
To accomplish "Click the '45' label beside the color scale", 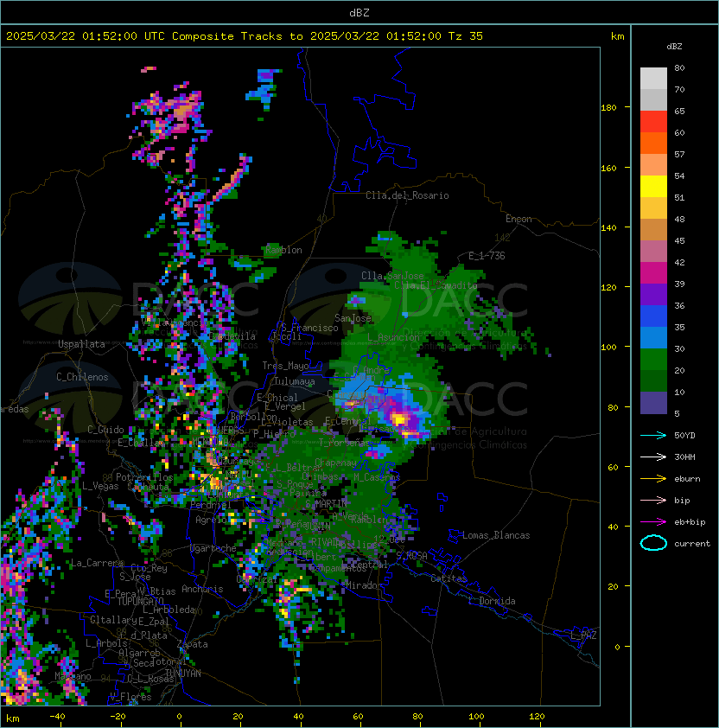I will tap(679, 240).
